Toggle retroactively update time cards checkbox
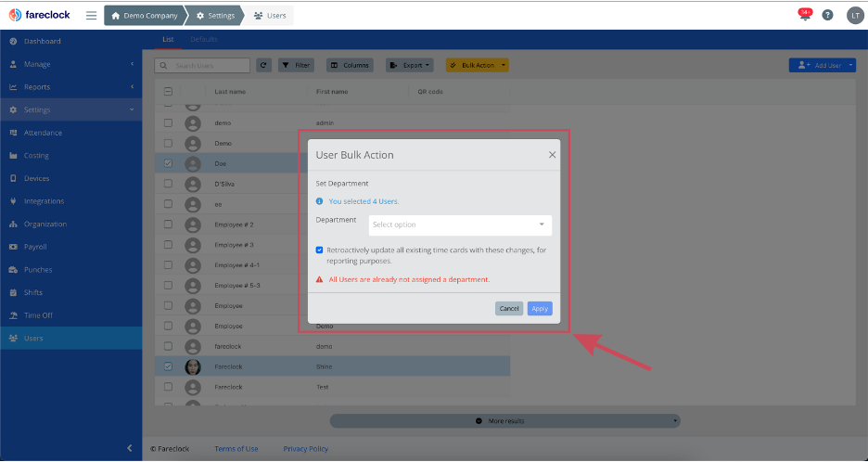The width and height of the screenshot is (868, 462). (x=319, y=250)
